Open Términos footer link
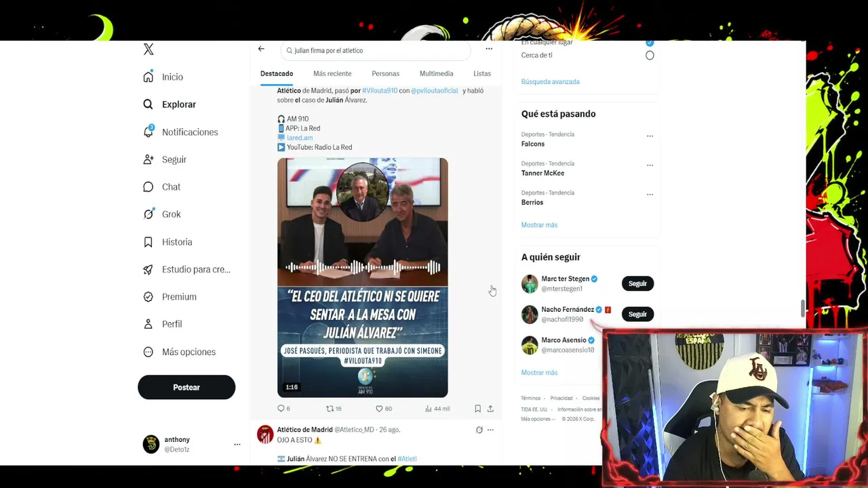868x488 pixels. (531, 399)
